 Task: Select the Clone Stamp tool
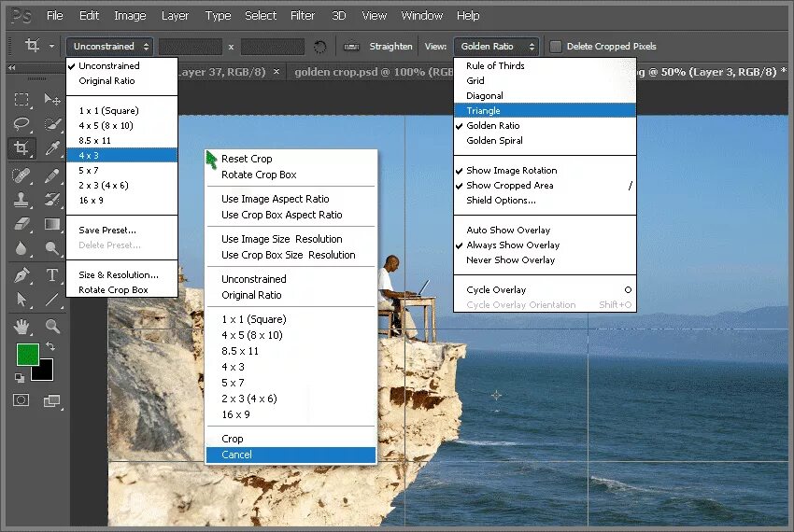(x=21, y=200)
